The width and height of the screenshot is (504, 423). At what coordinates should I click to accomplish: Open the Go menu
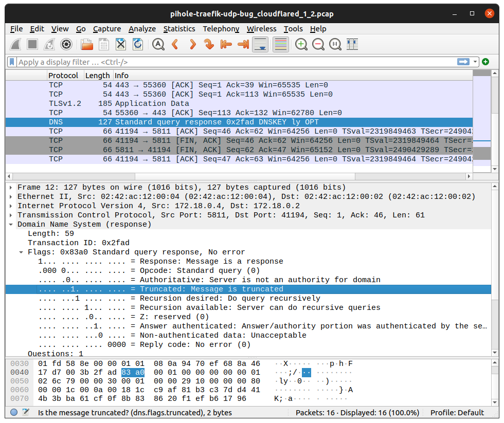(x=81, y=29)
